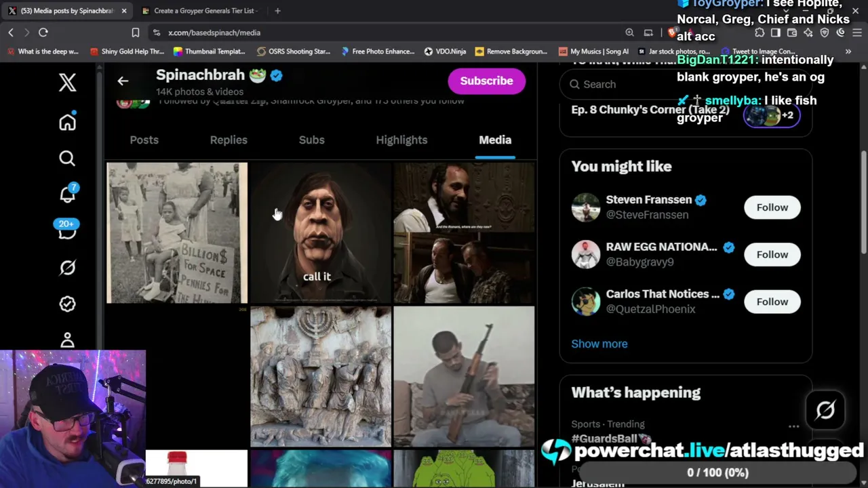Follow Steven Franssen

pos(772,207)
